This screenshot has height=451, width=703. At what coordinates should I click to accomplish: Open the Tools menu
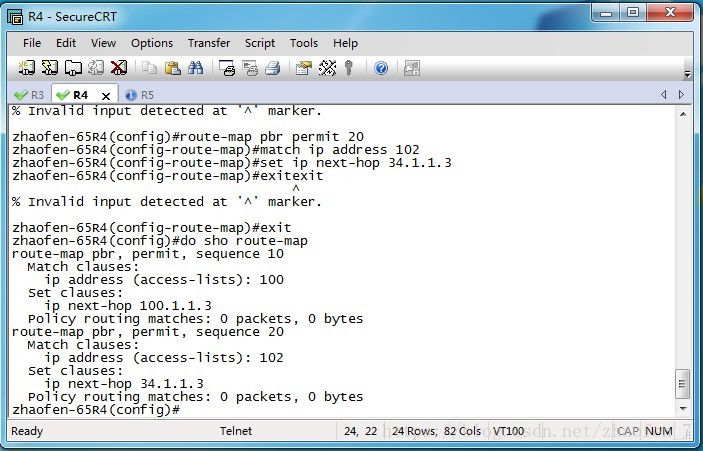tap(304, 43)
